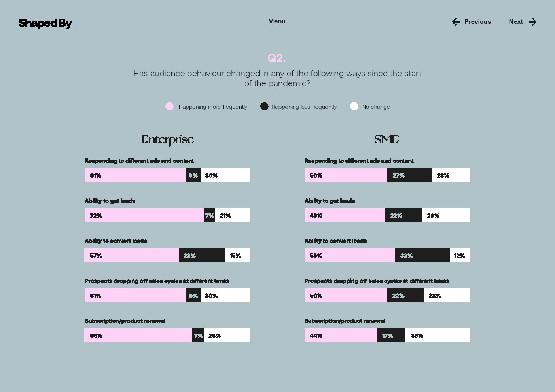Click the Previous page link text
The height and width of the screenshot is (392, 555).
(x=477, y=22)
